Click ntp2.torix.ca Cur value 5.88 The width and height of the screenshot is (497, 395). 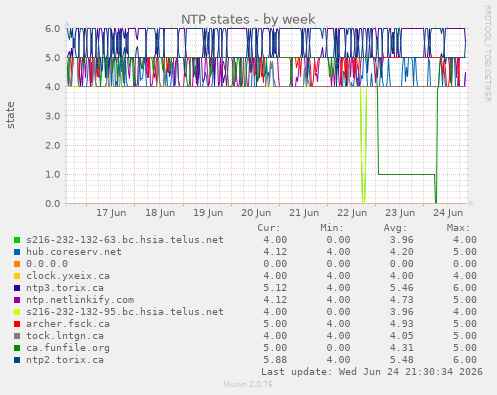pos(275,360)
